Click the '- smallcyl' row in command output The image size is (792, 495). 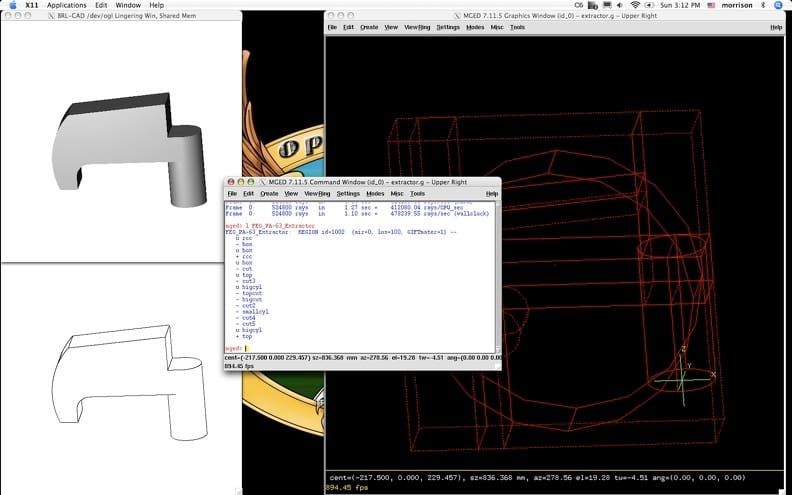252,312
